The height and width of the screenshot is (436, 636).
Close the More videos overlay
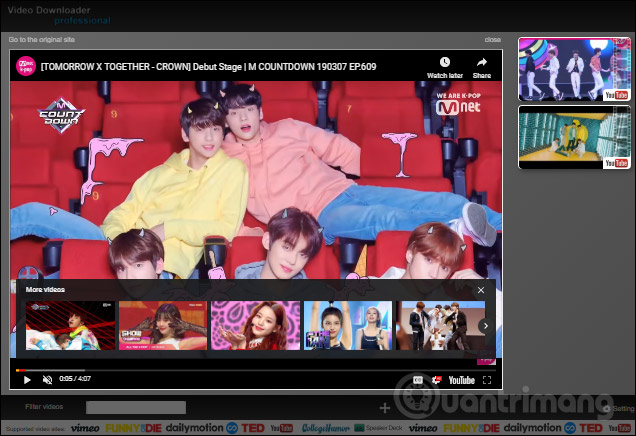point(481,290)
